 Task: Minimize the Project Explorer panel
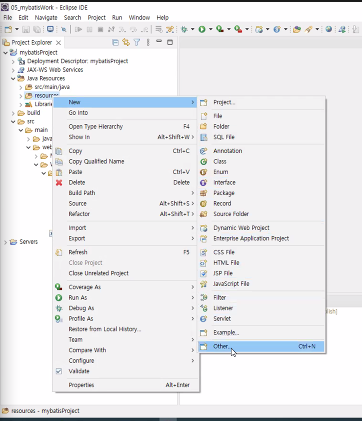pyautogui.click(x=159, y=42)
